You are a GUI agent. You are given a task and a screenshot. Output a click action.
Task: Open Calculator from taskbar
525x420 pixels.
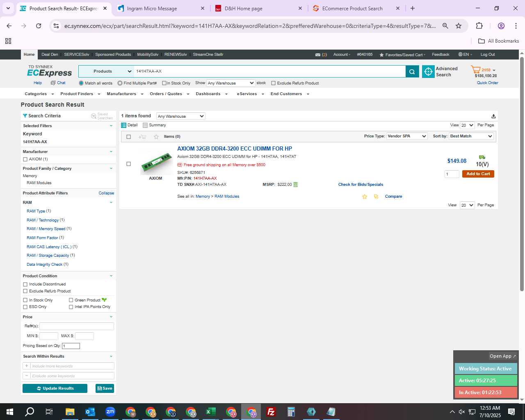click(x=291, y=412)
